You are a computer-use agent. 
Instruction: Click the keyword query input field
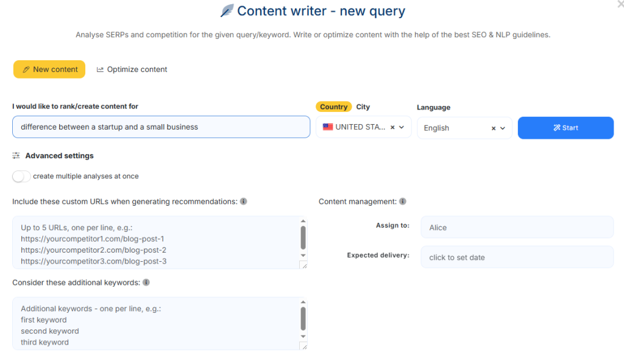(161, 127)
